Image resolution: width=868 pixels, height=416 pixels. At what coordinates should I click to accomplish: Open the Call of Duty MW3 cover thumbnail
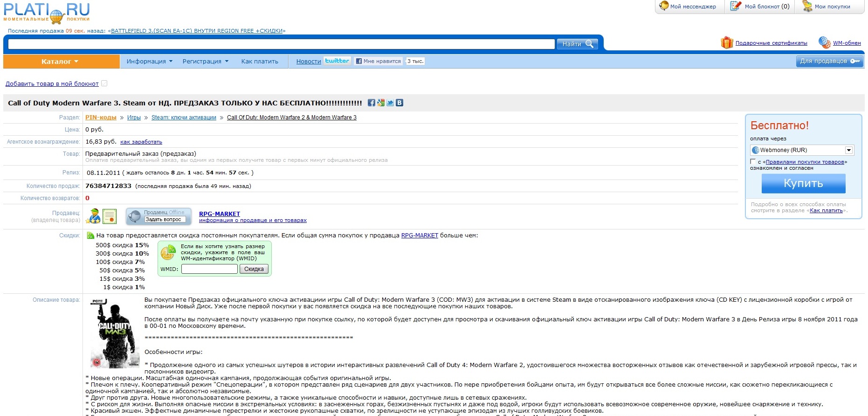point(114,333)
